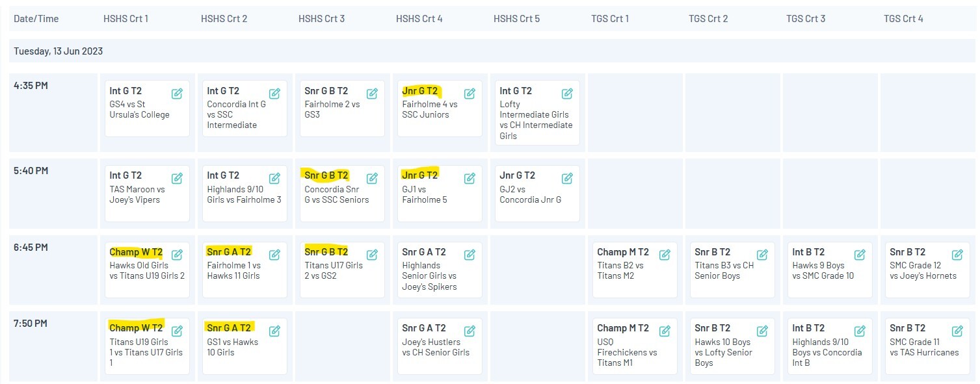Edit TAS Maroon vs Joey's Vipers fixture
The height and width of the screenshot is (384, 980).
click(x=177, y=178)
